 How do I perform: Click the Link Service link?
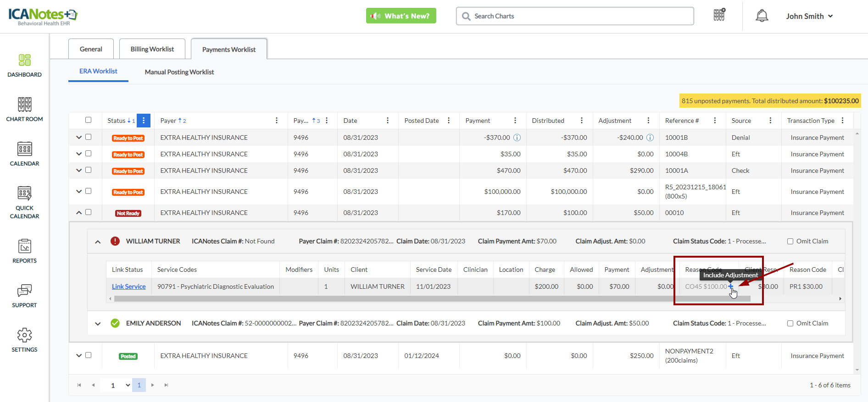tap(128, 286)
